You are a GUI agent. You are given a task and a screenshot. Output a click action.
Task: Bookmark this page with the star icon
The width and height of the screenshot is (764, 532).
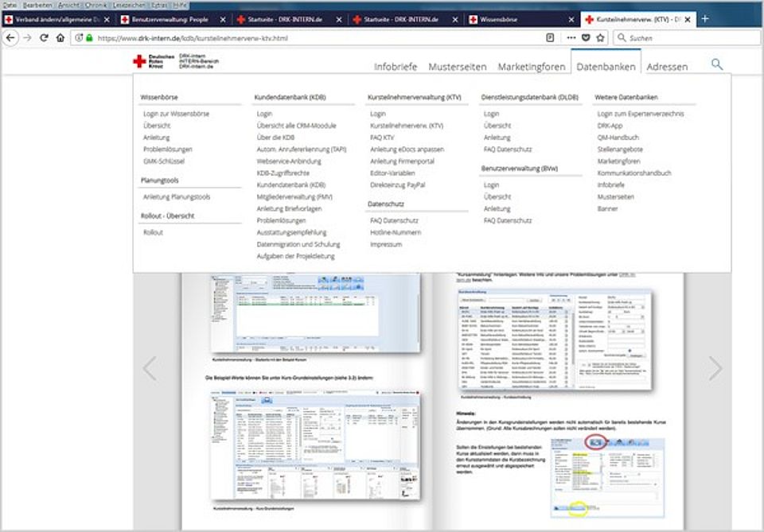click(x=599, y=37)
